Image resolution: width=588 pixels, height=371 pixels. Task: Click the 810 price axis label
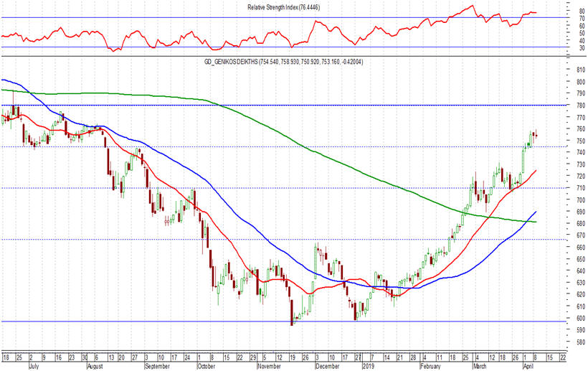pos(581,70)
